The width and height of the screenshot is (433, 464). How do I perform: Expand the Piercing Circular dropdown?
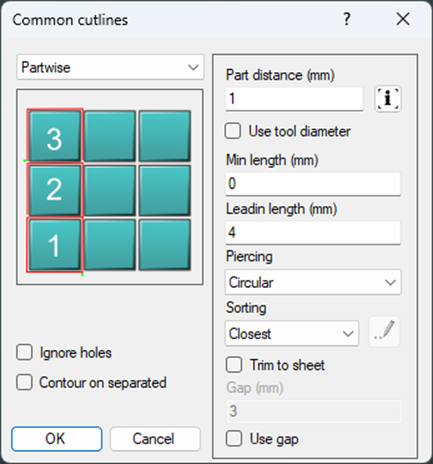pyautogui.click(x=313, y=282)
